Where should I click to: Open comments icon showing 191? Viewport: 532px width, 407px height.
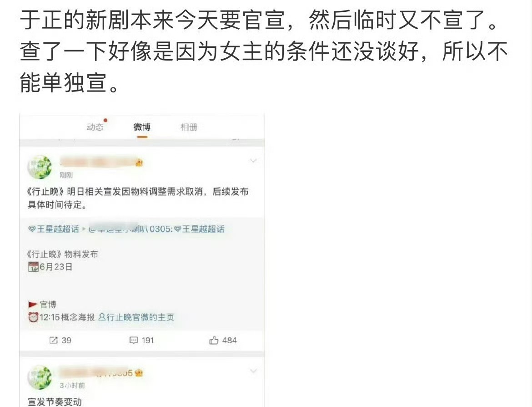pos(142,340)
